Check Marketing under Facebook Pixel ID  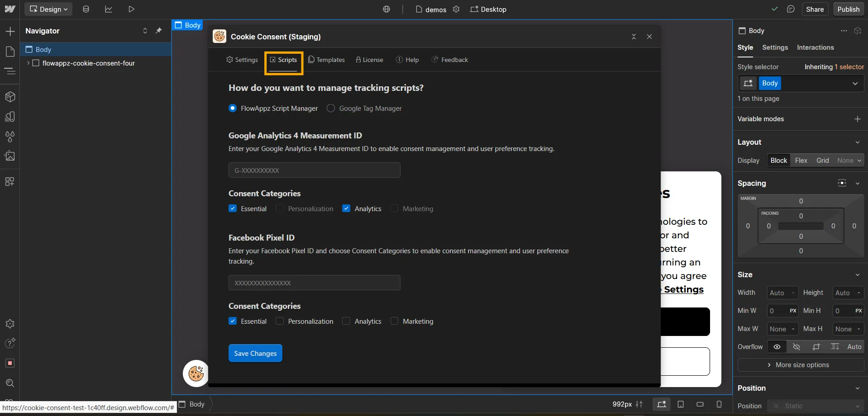395,321
